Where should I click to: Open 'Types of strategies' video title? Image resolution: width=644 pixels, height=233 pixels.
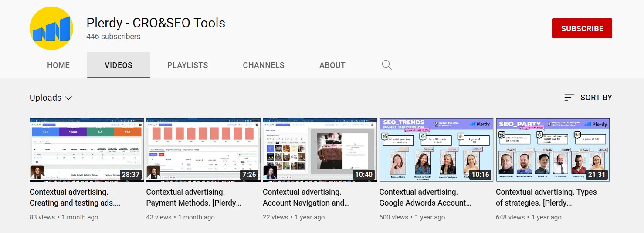point(546,197)
